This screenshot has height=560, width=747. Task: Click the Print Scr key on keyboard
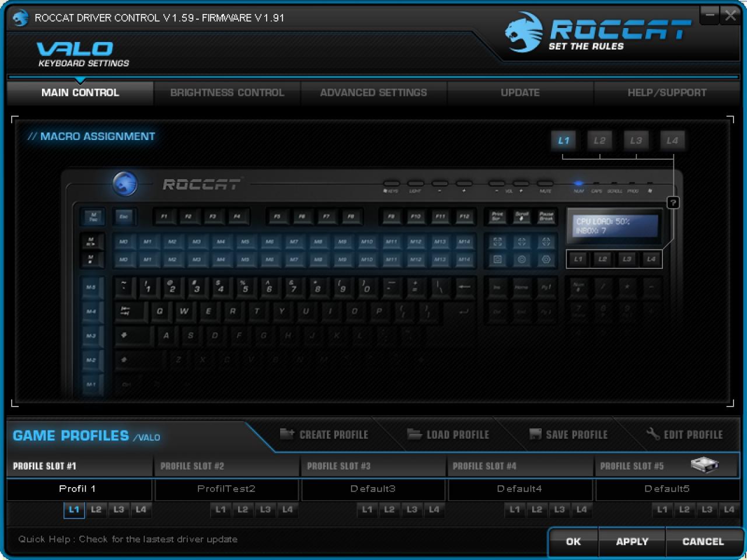click(x=497, y=216)
